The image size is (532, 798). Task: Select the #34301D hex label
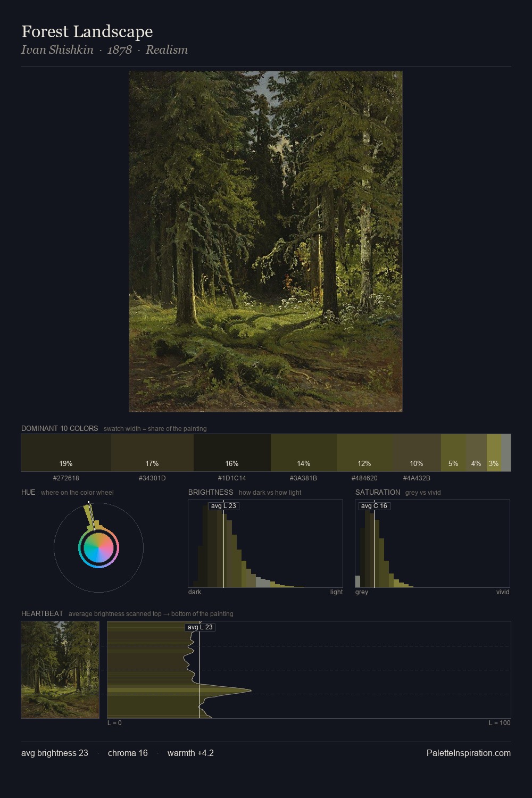coord(152,478)
